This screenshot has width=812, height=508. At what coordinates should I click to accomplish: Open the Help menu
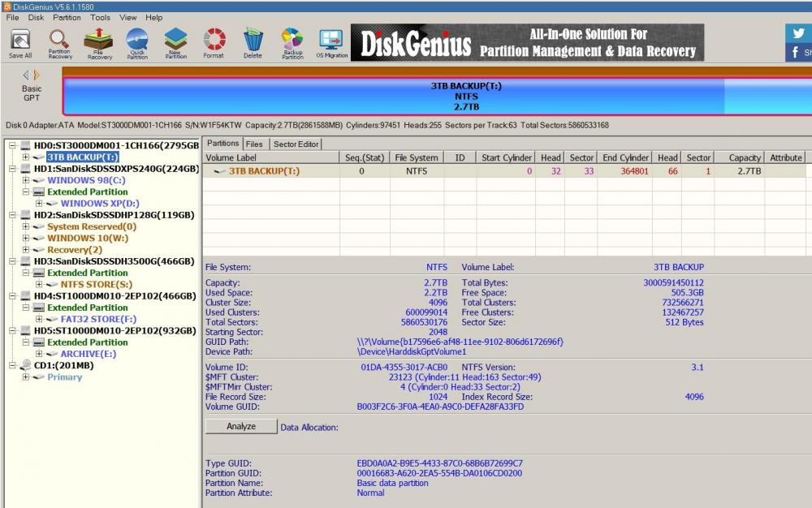coord(153,18)
